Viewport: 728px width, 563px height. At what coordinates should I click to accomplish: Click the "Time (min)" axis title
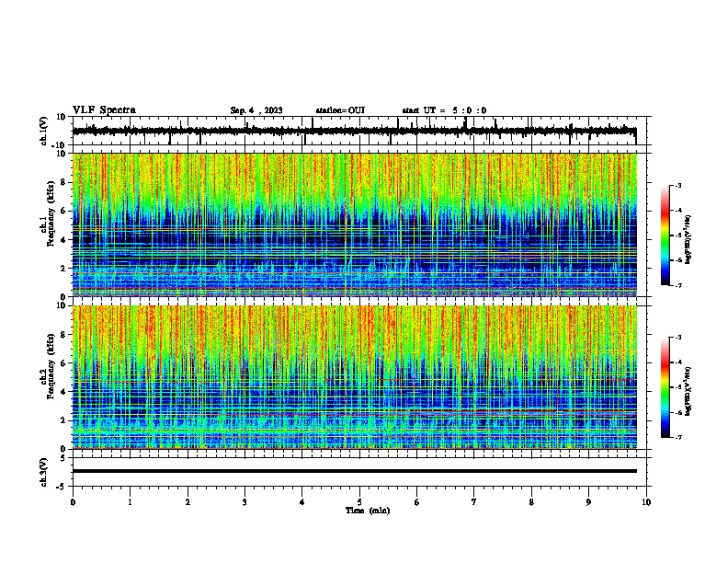point(368,511)
